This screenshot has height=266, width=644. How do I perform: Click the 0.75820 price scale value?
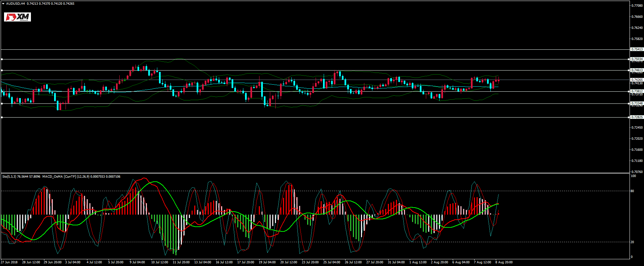(637, 39)
